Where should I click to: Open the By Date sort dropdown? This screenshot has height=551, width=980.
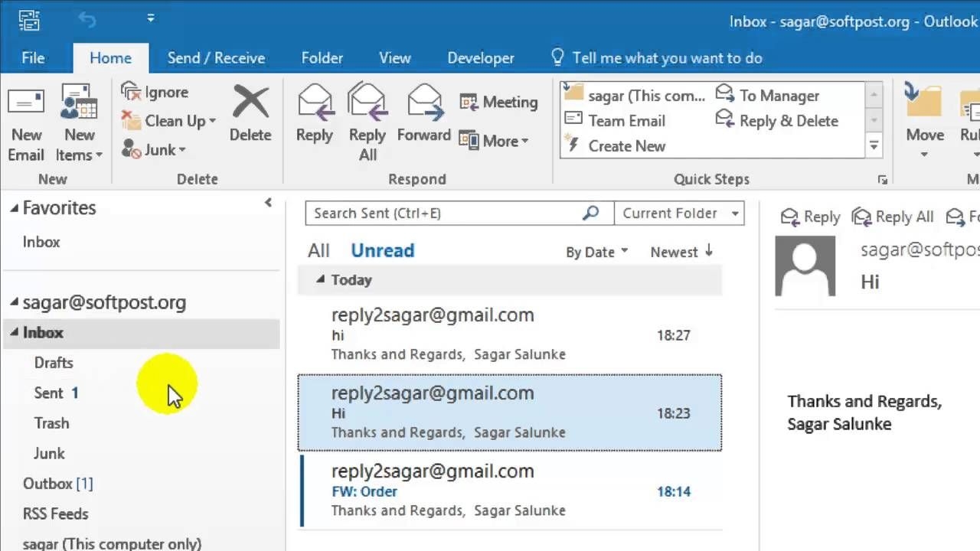coord(596,252)
